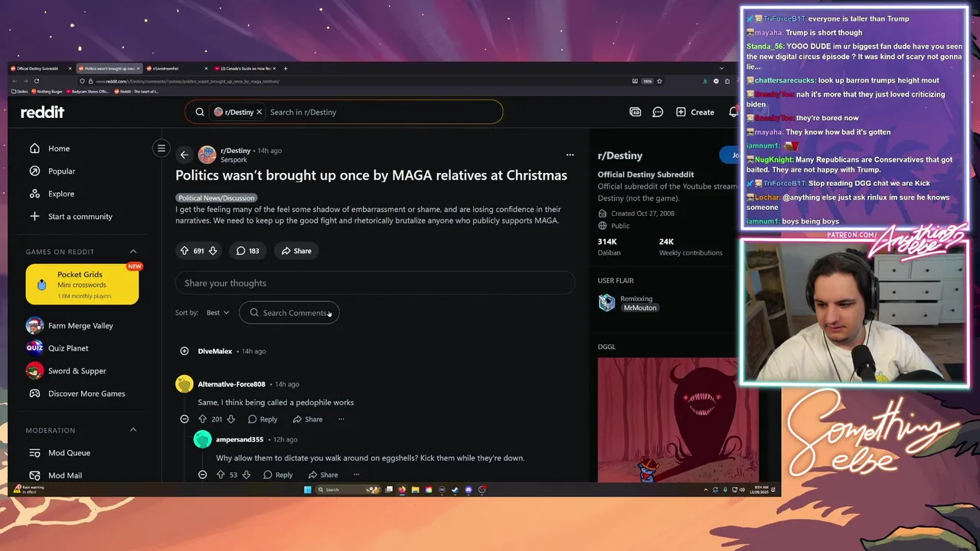Bookmark this page with the star icon

click(x=659, y=81)
